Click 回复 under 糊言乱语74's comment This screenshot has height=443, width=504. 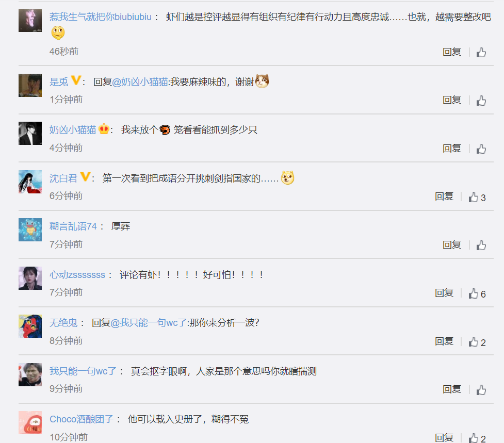coord(452,245)
